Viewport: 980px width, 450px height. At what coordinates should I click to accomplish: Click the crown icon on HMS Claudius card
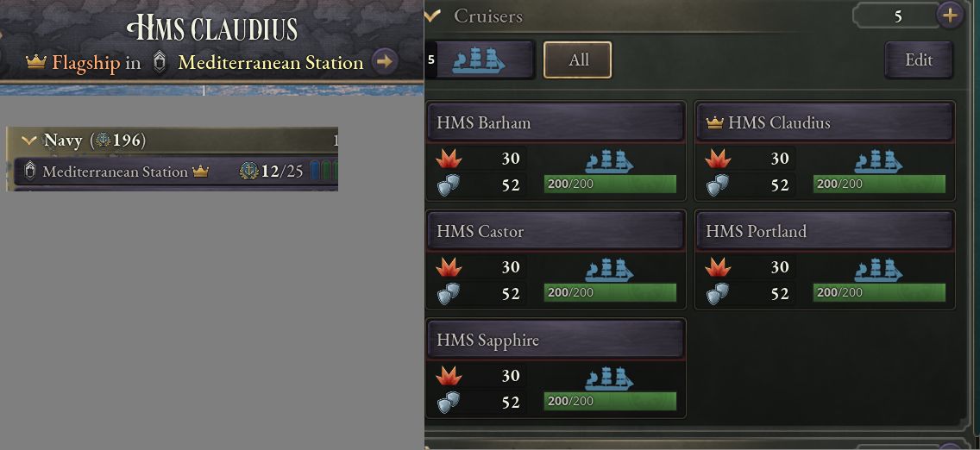(714, 123)
